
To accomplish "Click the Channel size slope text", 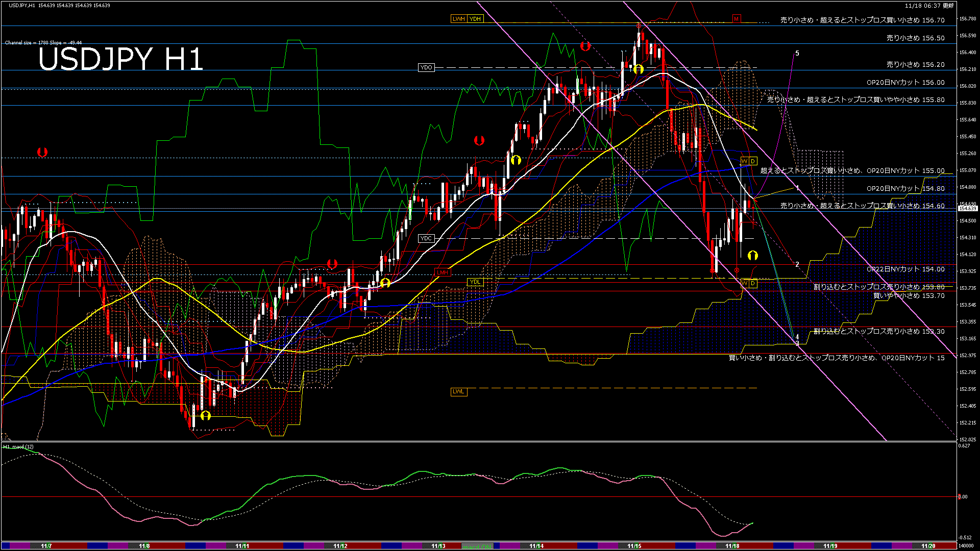I will (x=43, y=43).
